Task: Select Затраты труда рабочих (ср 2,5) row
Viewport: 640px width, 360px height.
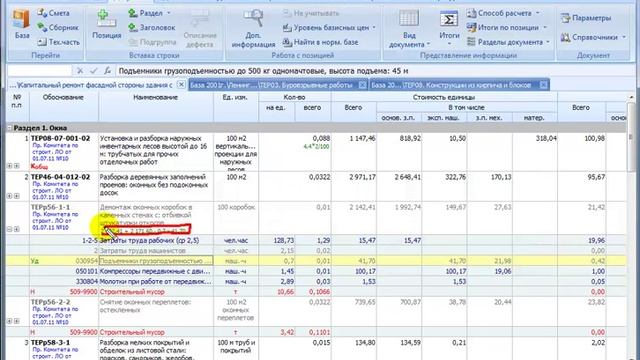Action: pos(316,240)
